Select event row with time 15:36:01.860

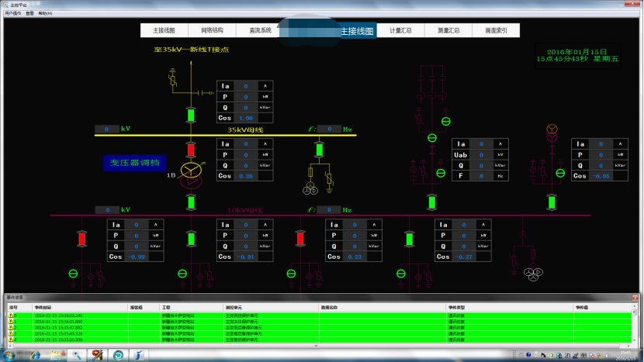click(x=320, y=322)
